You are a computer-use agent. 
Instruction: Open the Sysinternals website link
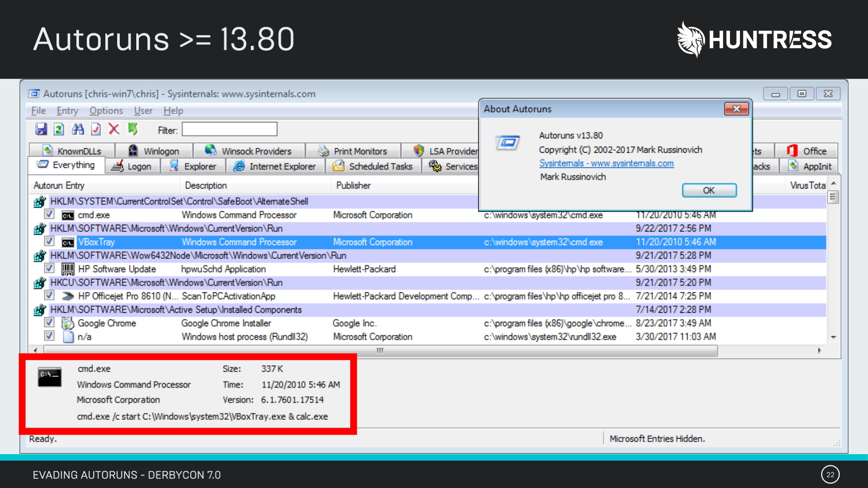pos(606,164)
